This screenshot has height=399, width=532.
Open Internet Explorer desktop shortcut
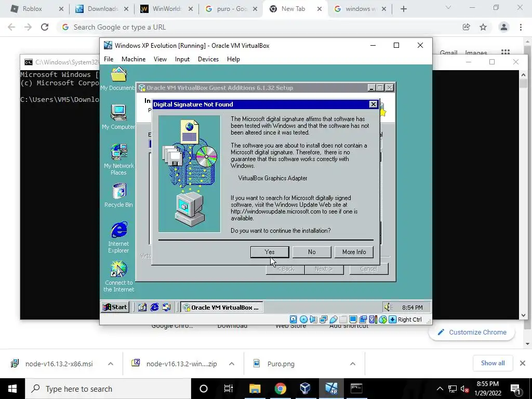coord(118,237)
